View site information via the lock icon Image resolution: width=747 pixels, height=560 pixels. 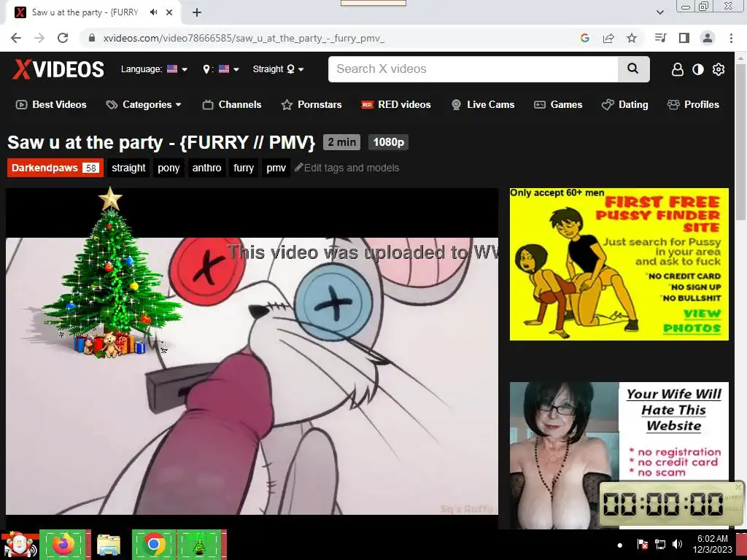(x=92, y=38)
